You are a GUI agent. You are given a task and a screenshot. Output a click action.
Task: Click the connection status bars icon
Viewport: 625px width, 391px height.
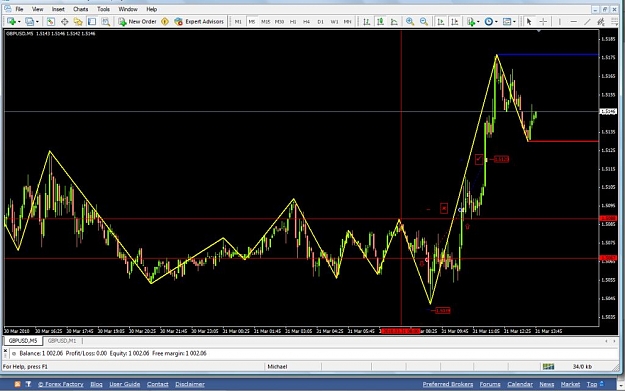548,366
